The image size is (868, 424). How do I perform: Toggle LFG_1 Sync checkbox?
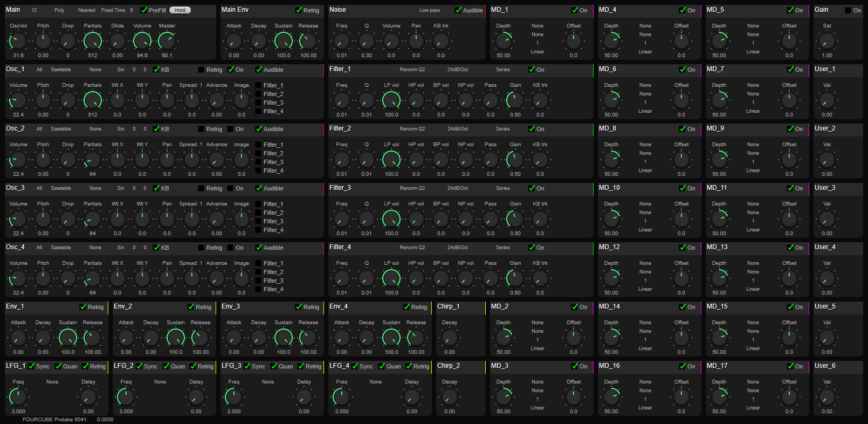(x=31, y=366)
